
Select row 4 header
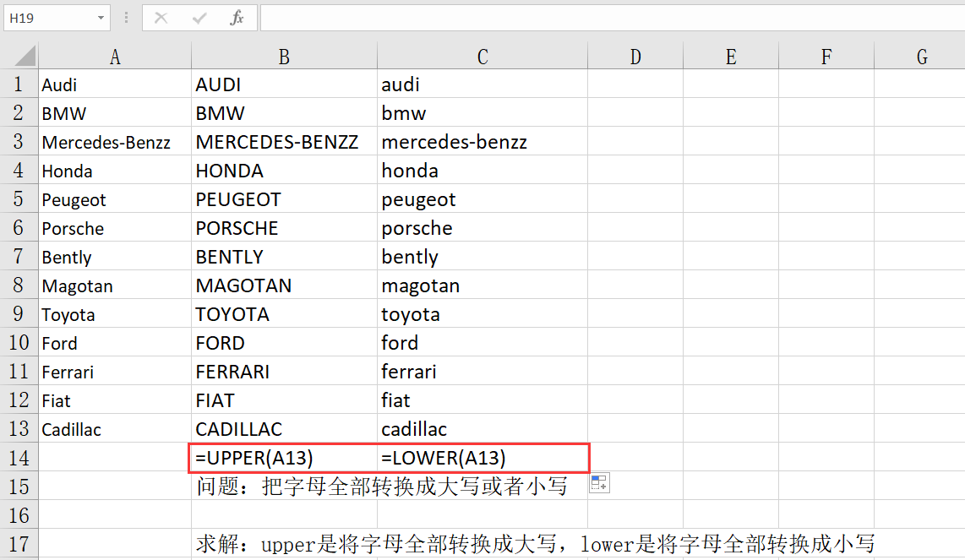pos(19,170)
